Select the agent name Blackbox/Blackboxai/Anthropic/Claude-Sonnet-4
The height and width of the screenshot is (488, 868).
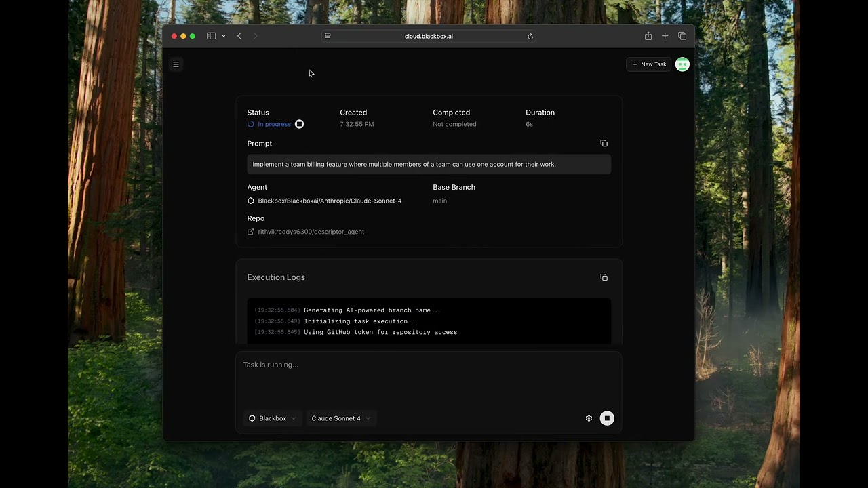(330, 201)
